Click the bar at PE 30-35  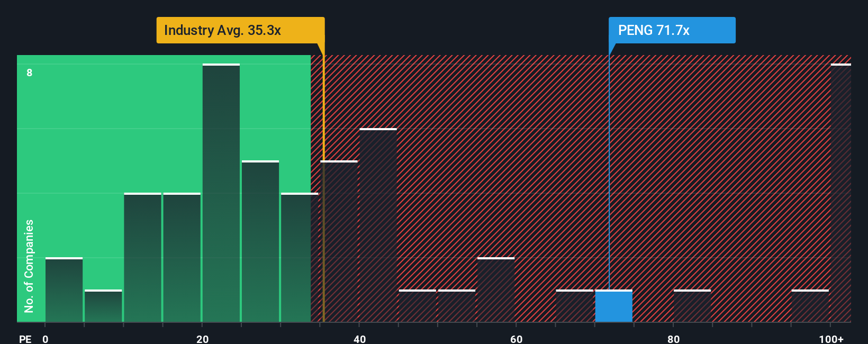pos(300,257)
